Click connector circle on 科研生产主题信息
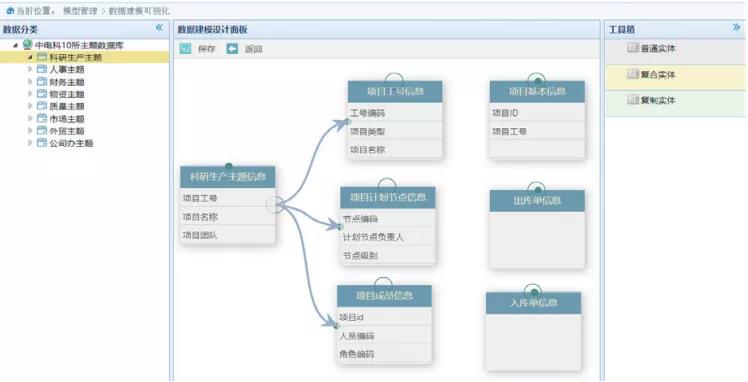 275,205
